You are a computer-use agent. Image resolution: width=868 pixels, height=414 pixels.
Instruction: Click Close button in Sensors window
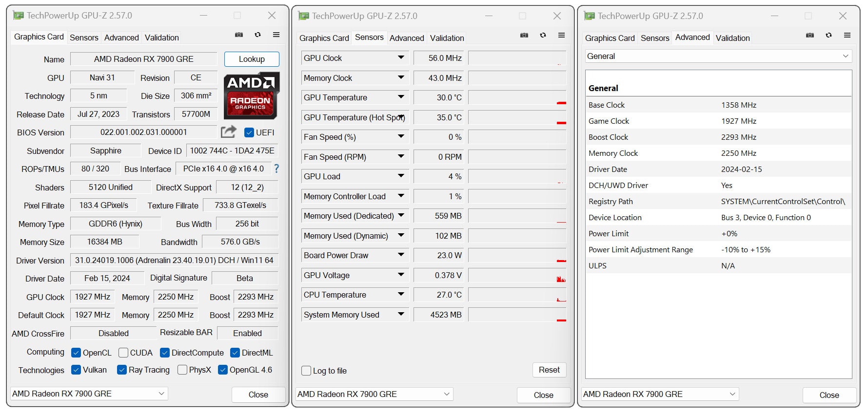tap(544, 395)
